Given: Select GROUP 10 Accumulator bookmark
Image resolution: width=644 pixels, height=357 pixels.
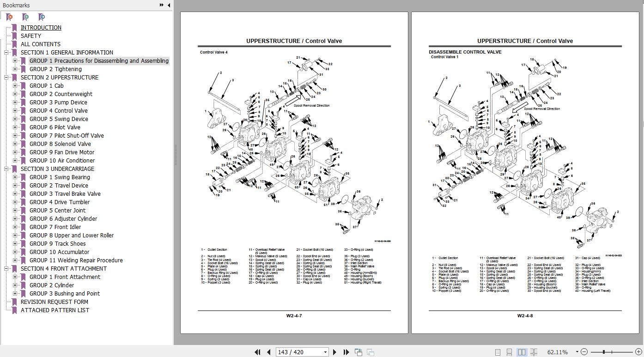Looking at the screenshot, I should [60, 252].
